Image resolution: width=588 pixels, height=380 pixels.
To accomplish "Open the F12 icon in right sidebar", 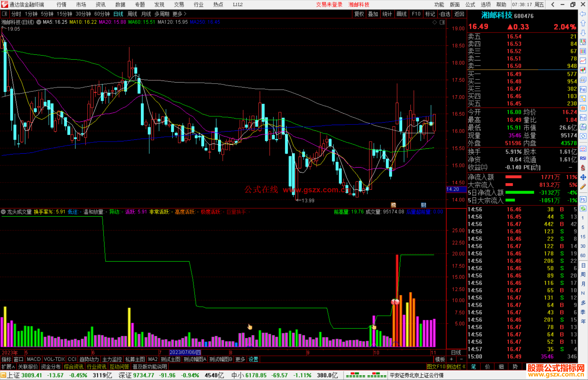I will (x=583, y=118).
